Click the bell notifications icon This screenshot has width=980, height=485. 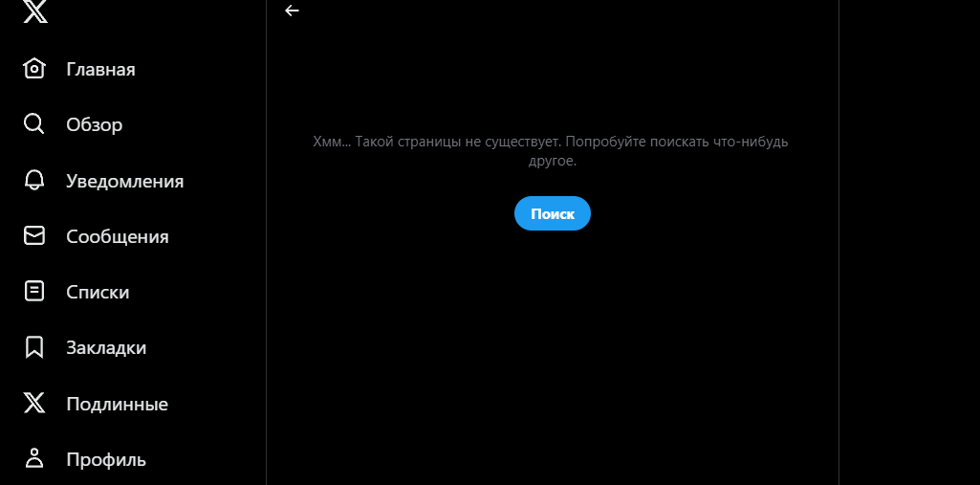[33, 181]
